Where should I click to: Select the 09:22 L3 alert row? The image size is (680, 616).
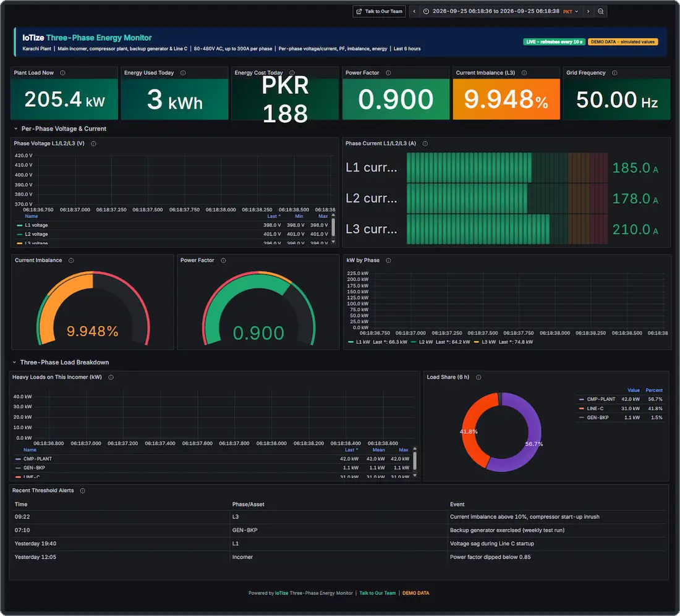coord(339,517)
